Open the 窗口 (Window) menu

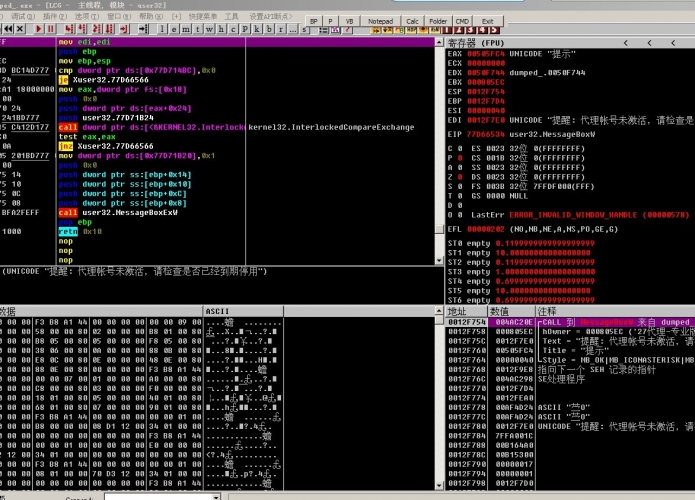click(119, 16)
